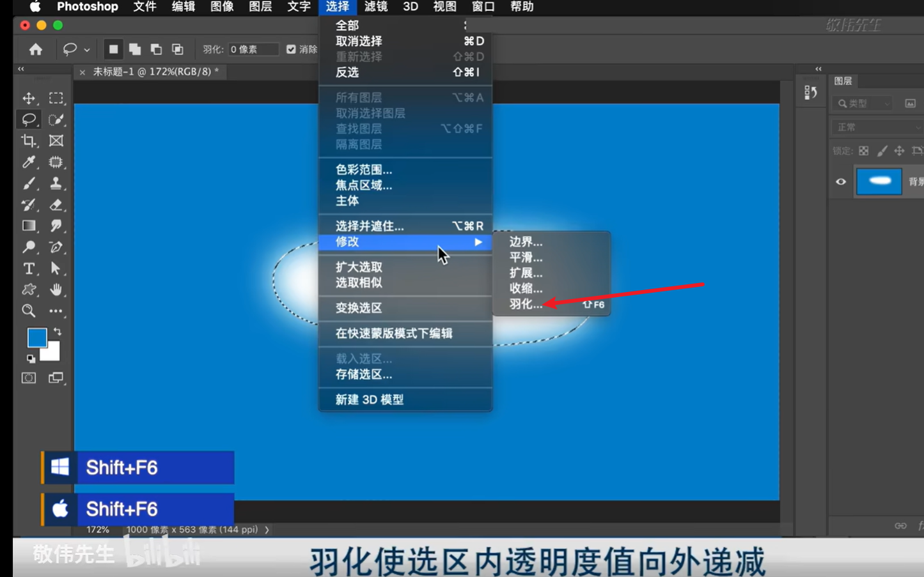Select the Gradient tool
Viewport: 924px width, 577px height.
point(29,226)
